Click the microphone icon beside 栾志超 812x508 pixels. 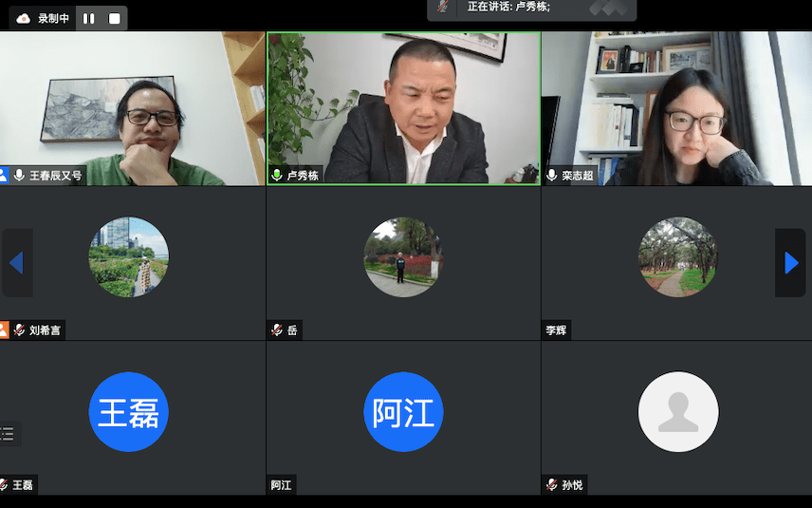552,176
